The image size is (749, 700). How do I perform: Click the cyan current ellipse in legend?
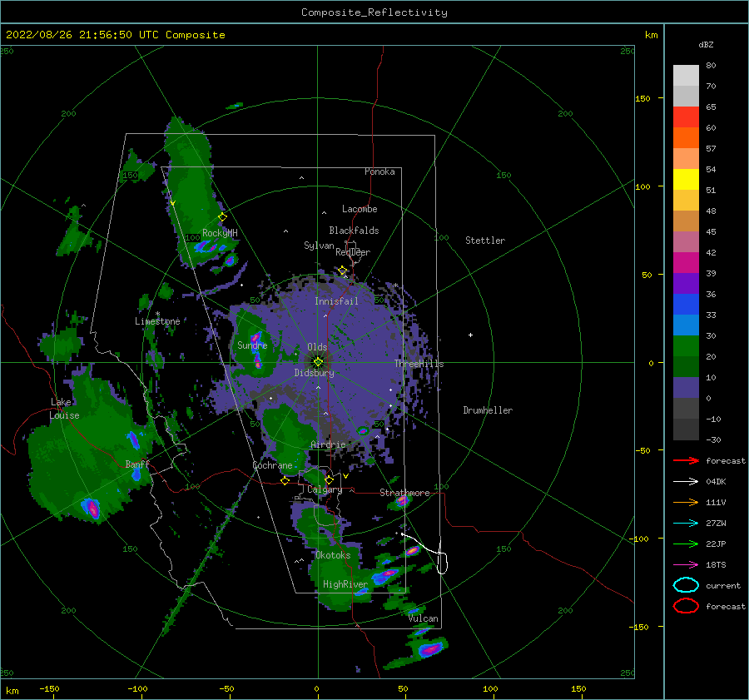[x=686, y=585]
